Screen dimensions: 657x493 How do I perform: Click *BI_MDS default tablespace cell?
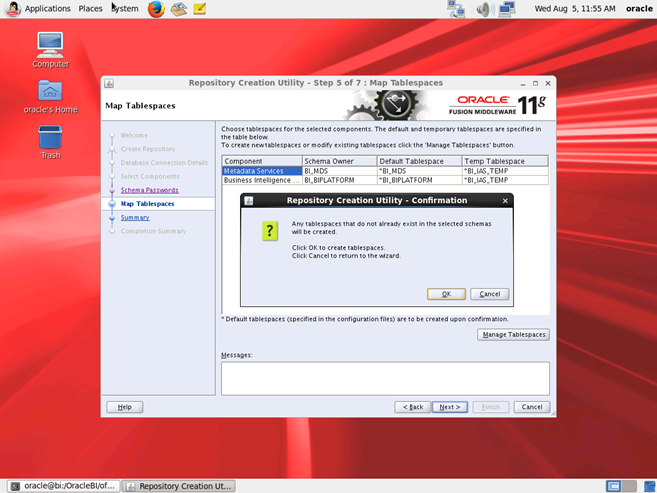pyautogui.click(x=419, y=171)
